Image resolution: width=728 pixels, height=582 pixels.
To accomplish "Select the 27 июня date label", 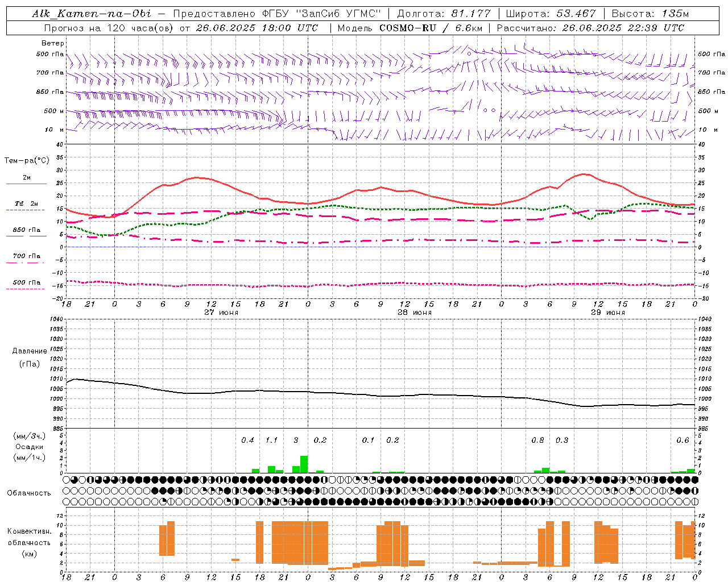I will [221, 312].
